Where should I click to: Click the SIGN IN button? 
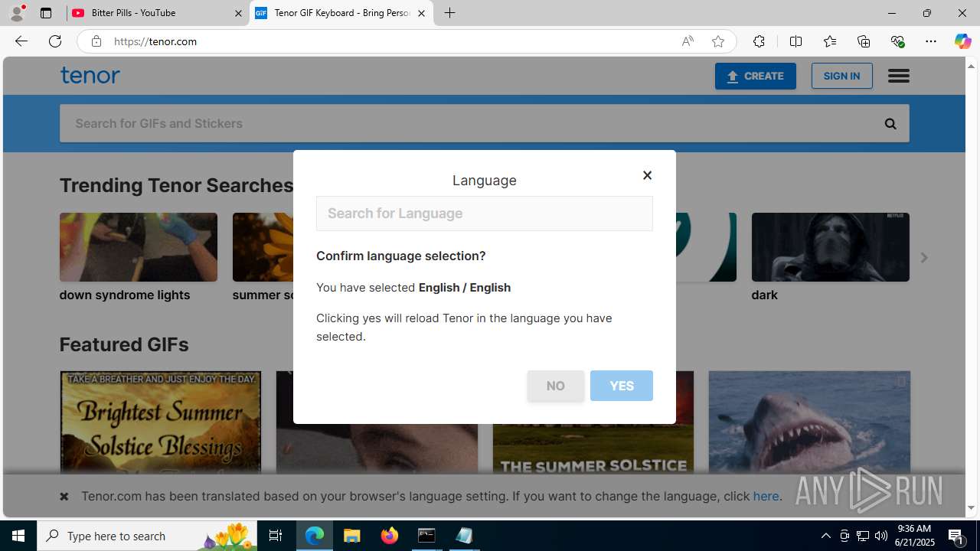tap(841, 76)
